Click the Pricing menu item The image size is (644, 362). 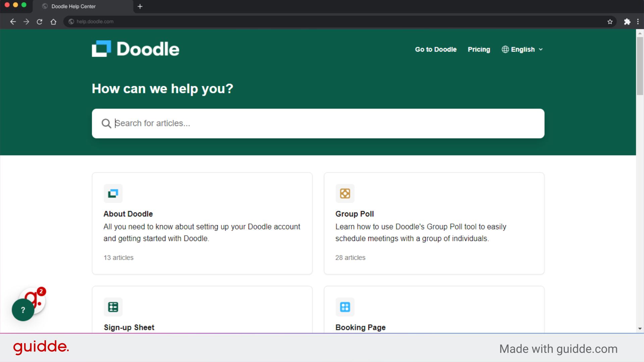click(479, 49)
